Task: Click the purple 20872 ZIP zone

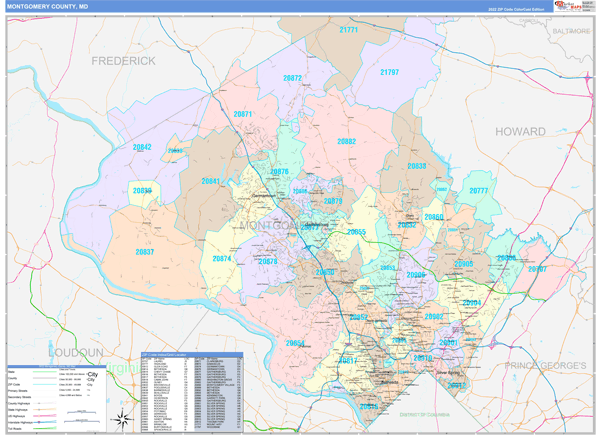Action: coord(291,78)
